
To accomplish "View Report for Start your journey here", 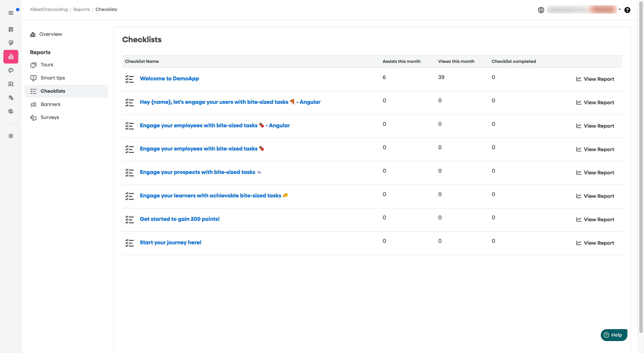I will pyautogui.click(x=595, y=243).
